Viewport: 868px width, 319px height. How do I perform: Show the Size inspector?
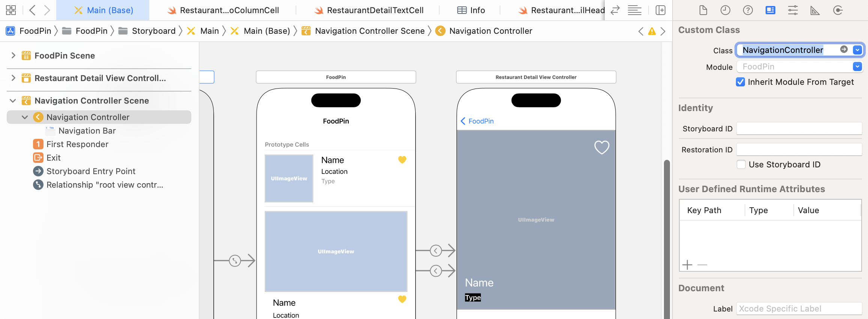815,10
